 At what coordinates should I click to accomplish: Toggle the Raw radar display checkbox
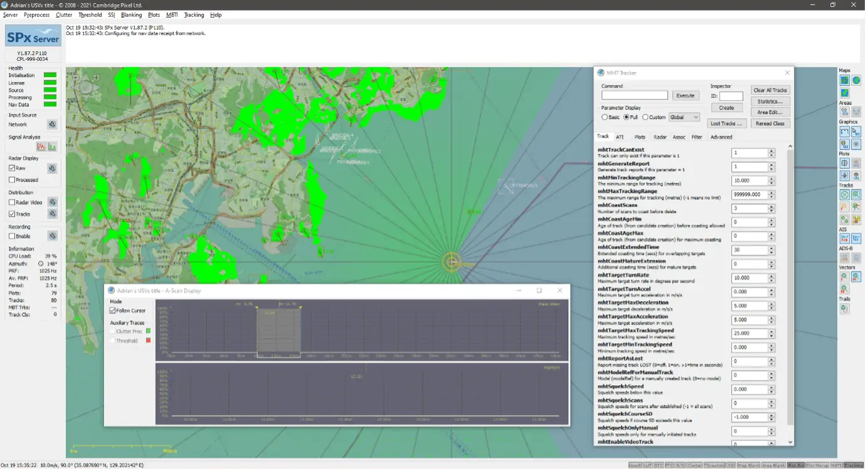pos(12,169)
